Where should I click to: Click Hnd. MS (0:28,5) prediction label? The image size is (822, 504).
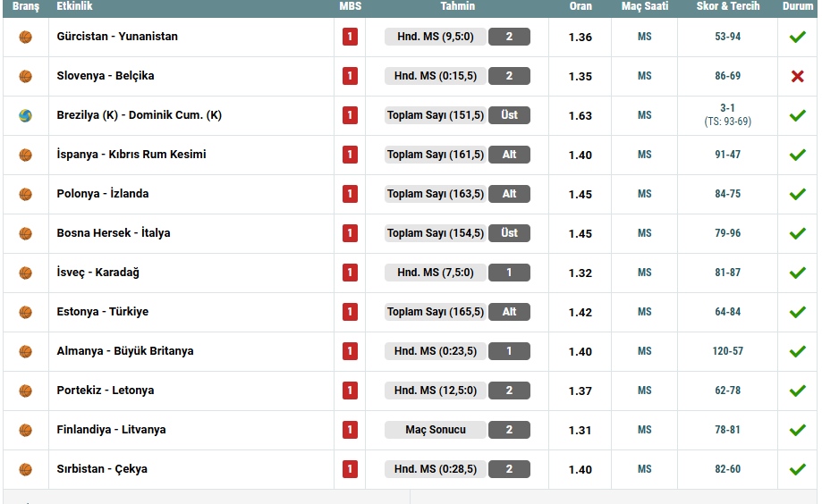pyautogui.click(x=435, y=469)
